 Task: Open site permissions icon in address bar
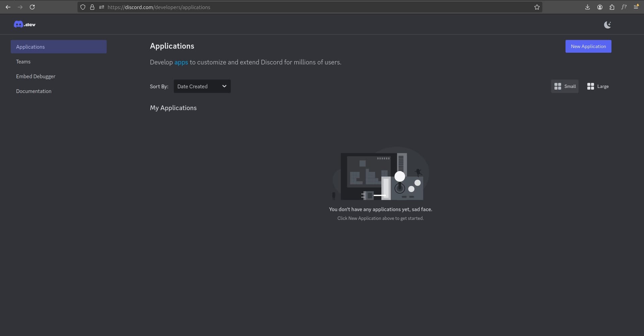[102, 7]
